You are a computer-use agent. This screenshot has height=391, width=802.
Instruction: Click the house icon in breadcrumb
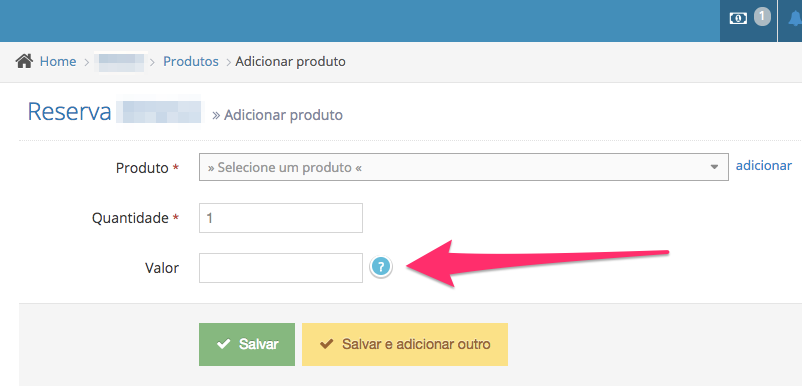pyautogui.click(x=24, y=61)
